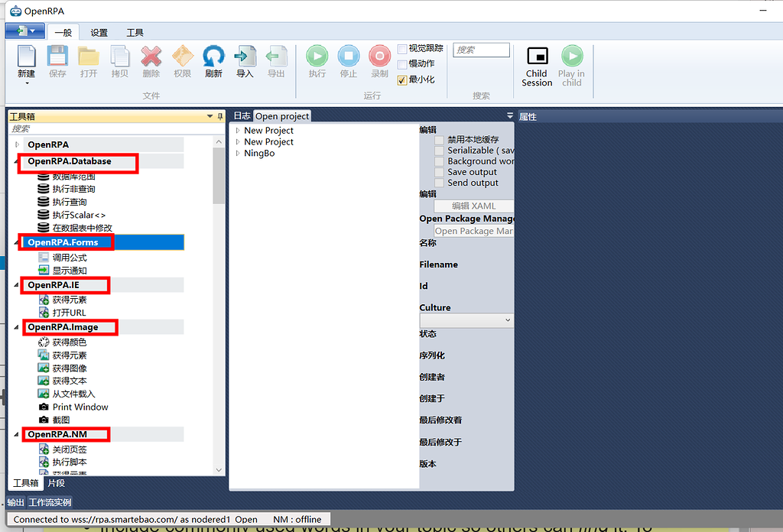
Task: Expand the NingBo project in the tree
Action: pos(237,151)
